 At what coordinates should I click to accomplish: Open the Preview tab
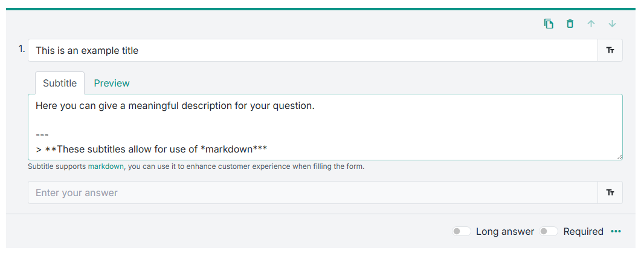[112, 83]
